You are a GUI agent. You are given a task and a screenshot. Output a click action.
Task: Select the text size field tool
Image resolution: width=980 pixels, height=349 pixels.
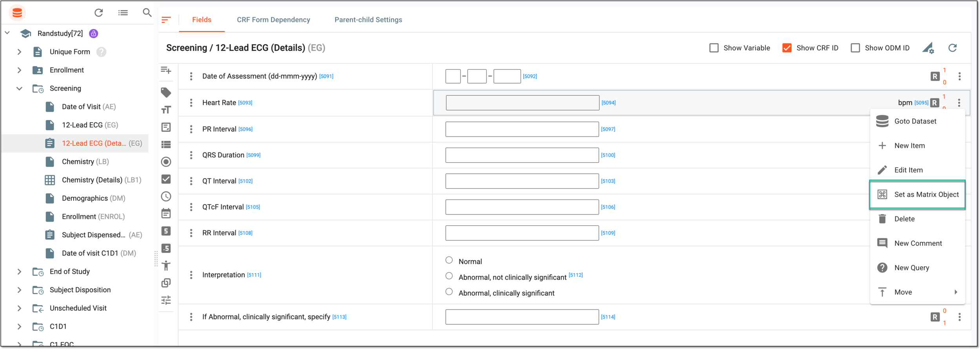tap(166, 110)
